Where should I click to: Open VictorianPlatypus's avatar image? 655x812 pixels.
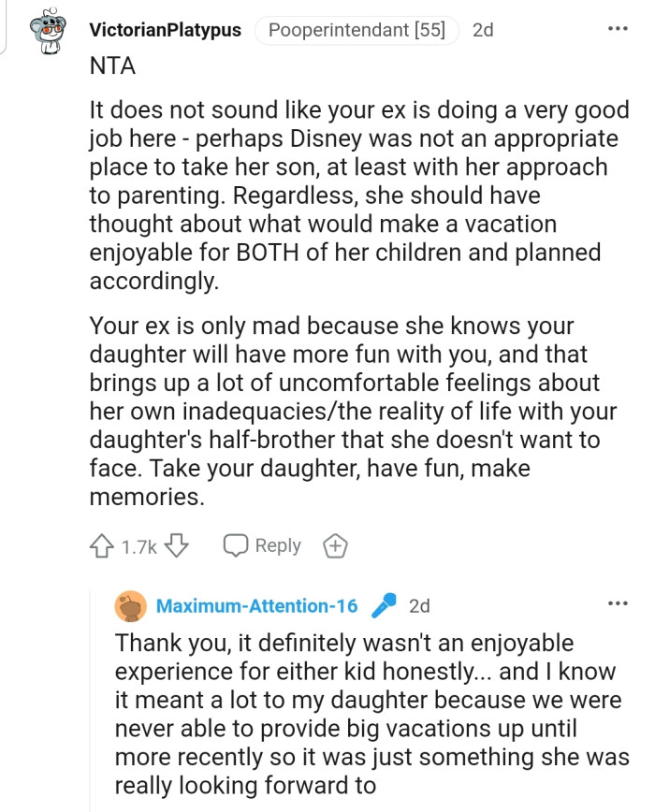[48, 33]
